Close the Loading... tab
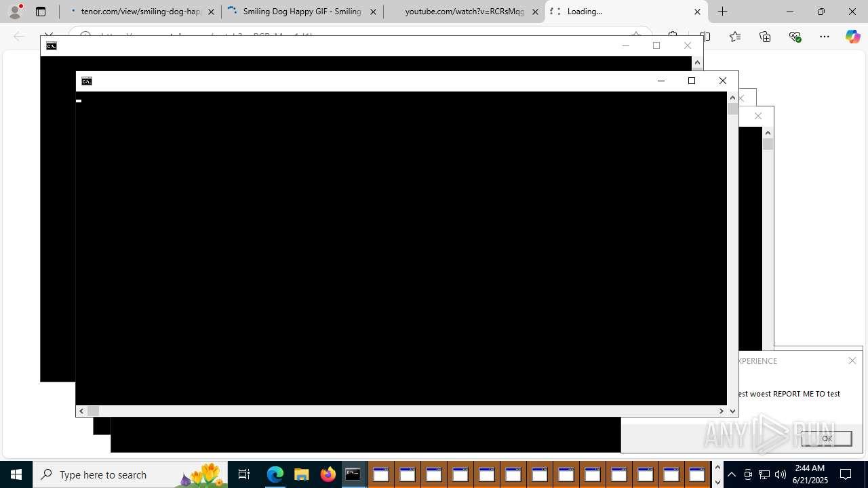This screenshot has height=488, width=868. 697,12
